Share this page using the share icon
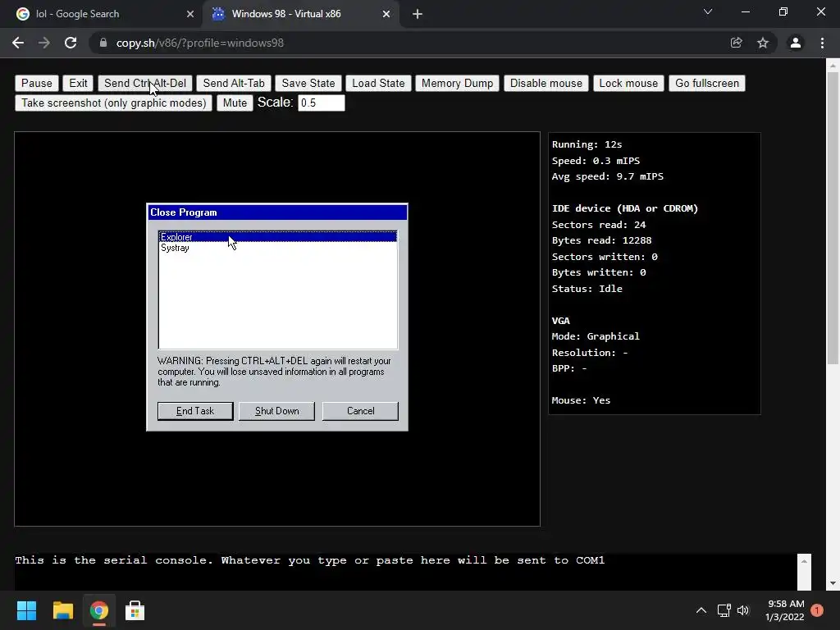The height and width of the screenshot is (630, 840). click(737, 43)
